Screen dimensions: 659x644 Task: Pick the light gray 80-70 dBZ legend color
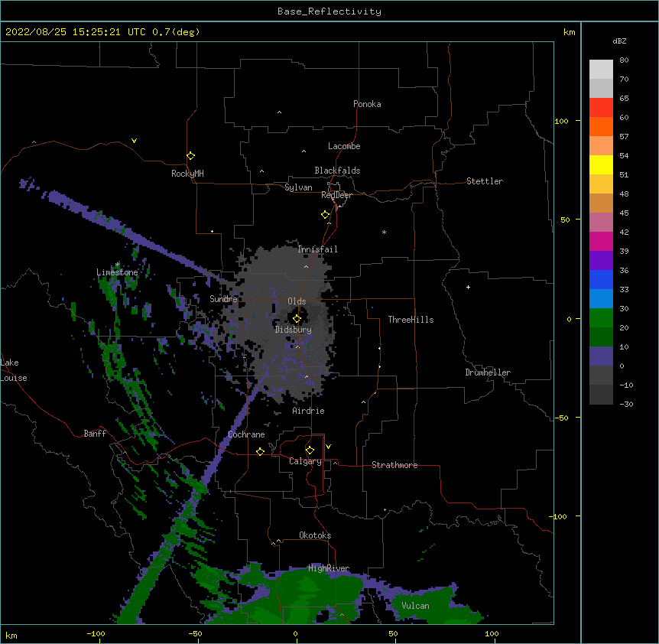[601, 70]
